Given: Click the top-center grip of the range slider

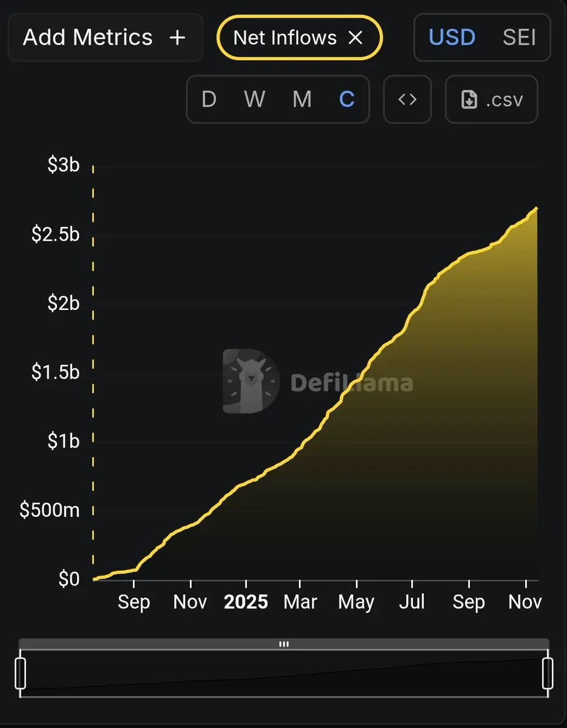Looking at the screenshot, I should [x=283, y=644].
